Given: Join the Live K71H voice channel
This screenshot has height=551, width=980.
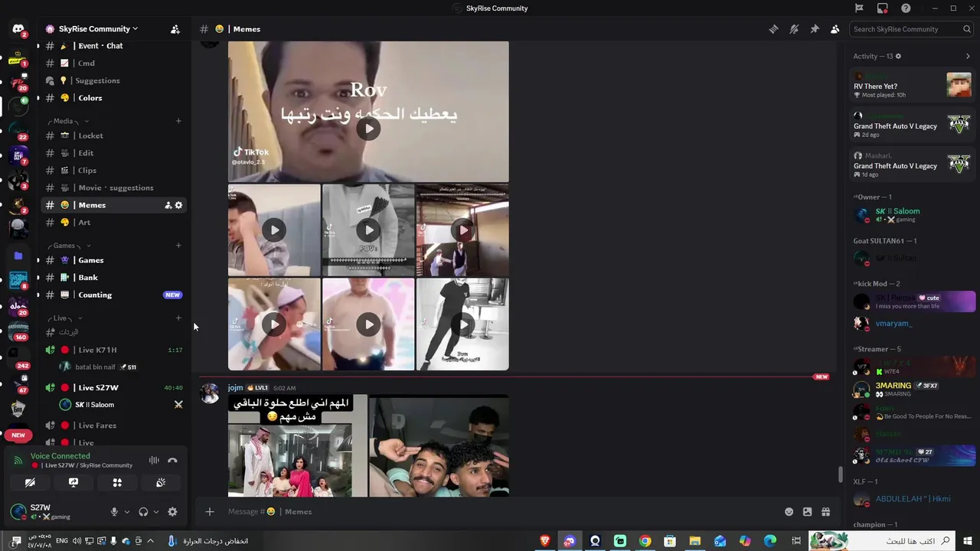Looking at the screenshot, I should click(x=115, y=350).
